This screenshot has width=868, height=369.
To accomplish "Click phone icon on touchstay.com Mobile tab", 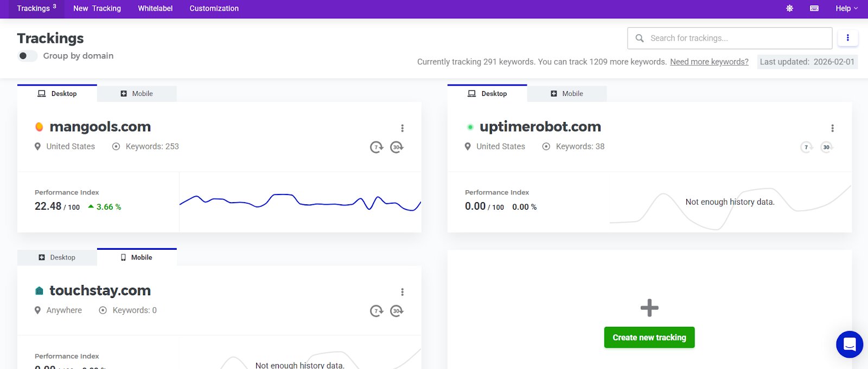I will (x=123, y=257).
